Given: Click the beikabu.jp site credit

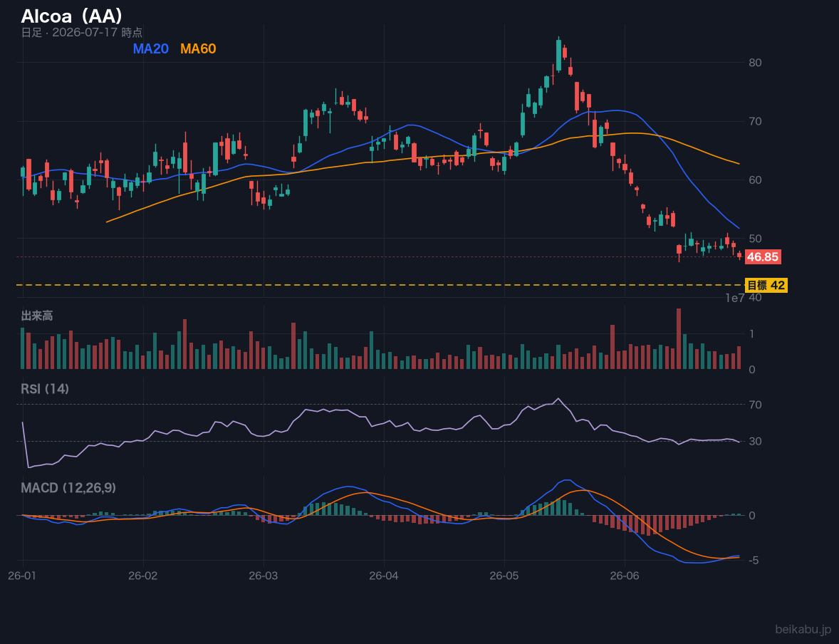Looking at the screenshot, I should (x=803, y=630).
